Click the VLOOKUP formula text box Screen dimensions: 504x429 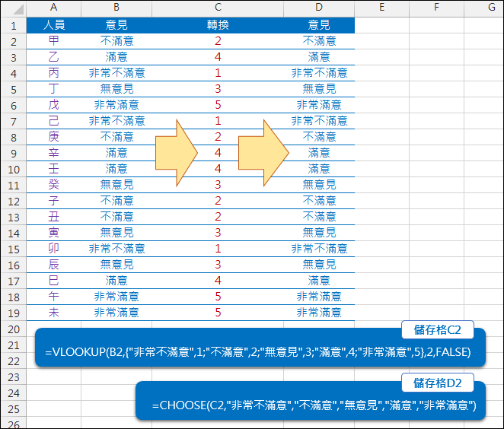click(x=260, y=348)
